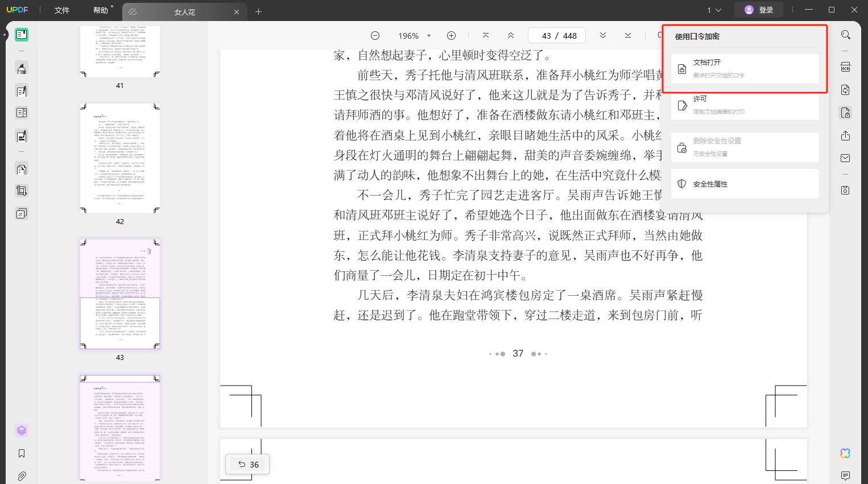The width and height of the screenshot is (868, 484).
Task: Select the Comment highlighter tool
Action: click(22, 69)
